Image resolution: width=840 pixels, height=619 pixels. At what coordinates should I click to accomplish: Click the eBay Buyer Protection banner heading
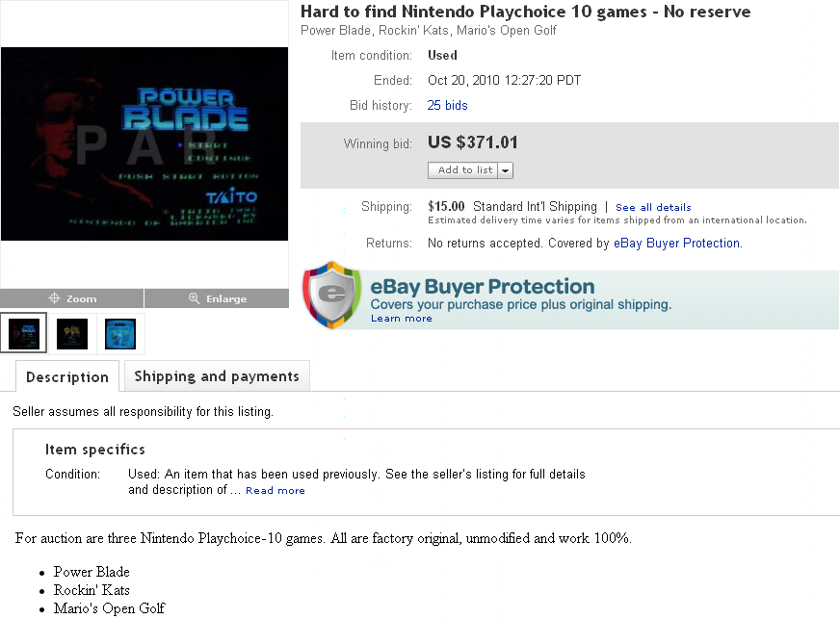(483, 286)
